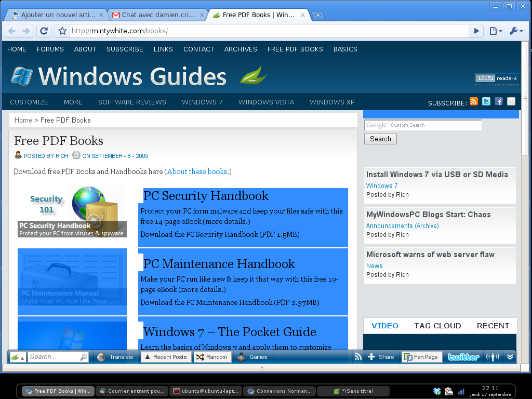The width and height of the screenshot is (532, 399).
Task: Open the LINKS menu item
Action: [x=163, y=49]
